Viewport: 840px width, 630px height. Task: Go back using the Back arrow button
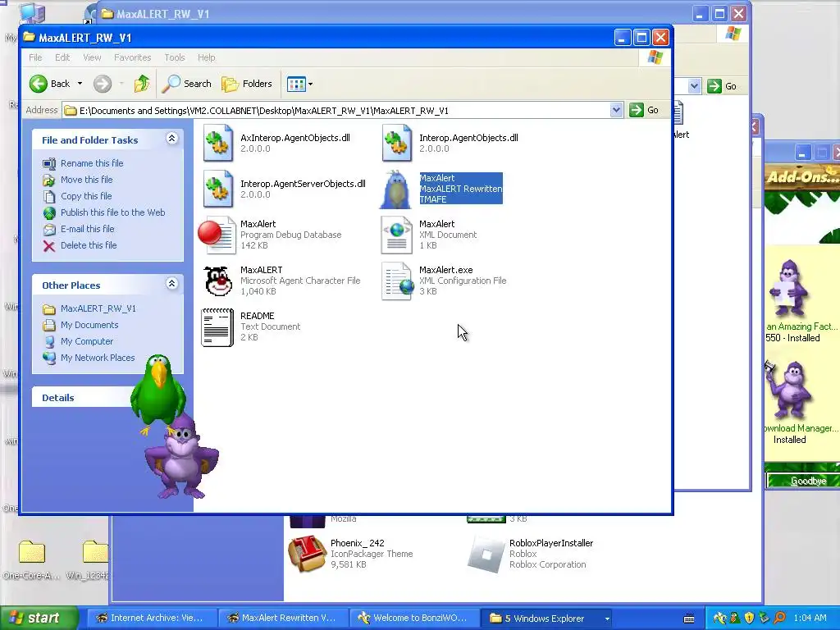[49, 84]
